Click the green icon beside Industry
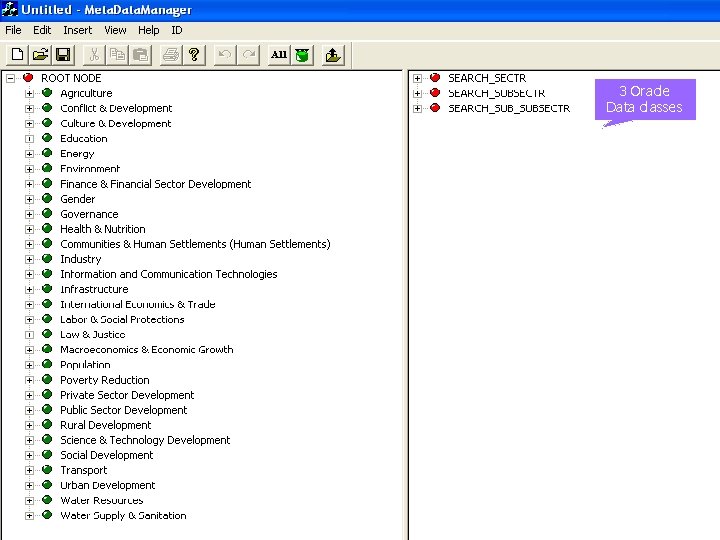The width and height of the screenshot is (720, 540). click(x=47, y=259)
